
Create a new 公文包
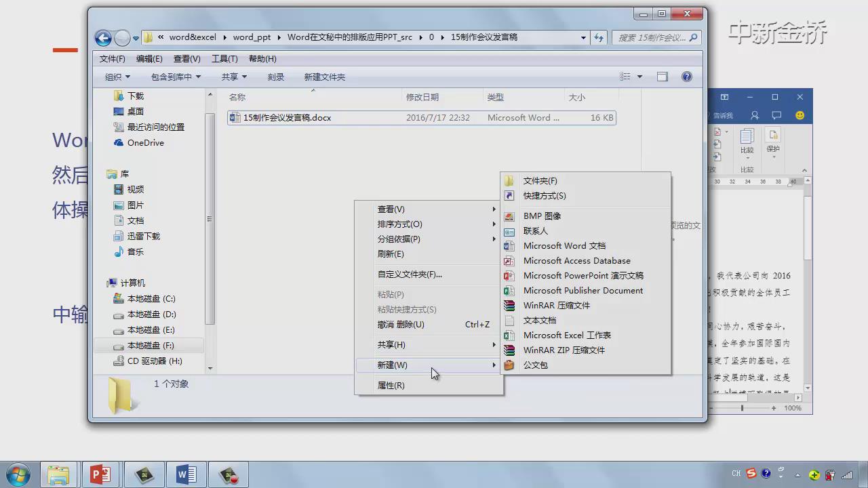tap(586, 365)
